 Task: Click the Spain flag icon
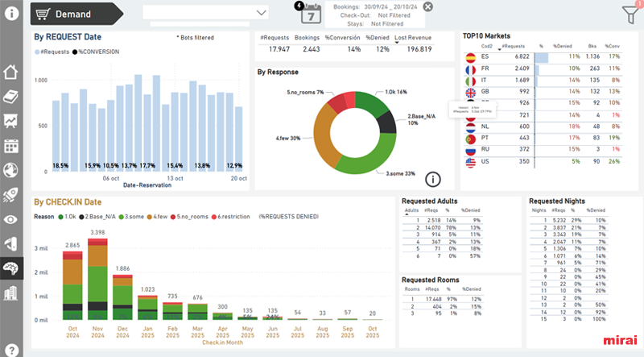471,57
